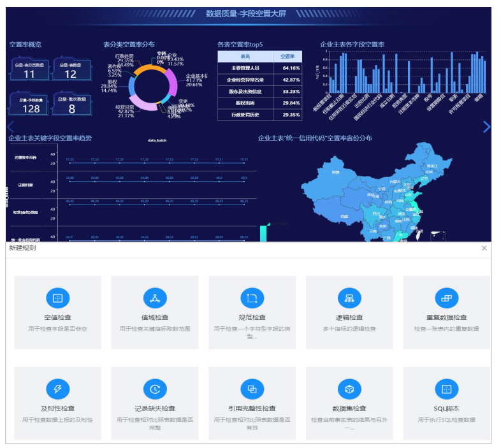
Task: Click description 检查一张表内的重复数据
Action: (447, 329)
